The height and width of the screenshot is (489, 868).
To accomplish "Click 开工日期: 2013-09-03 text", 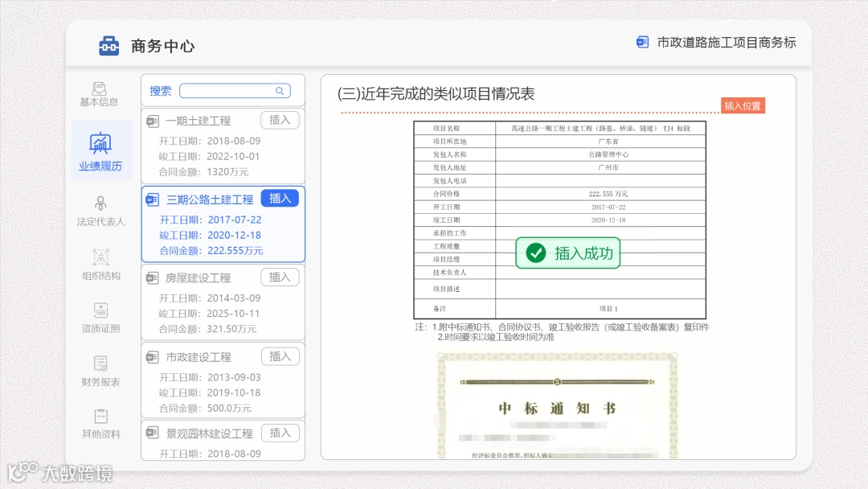I will [210, 377].
